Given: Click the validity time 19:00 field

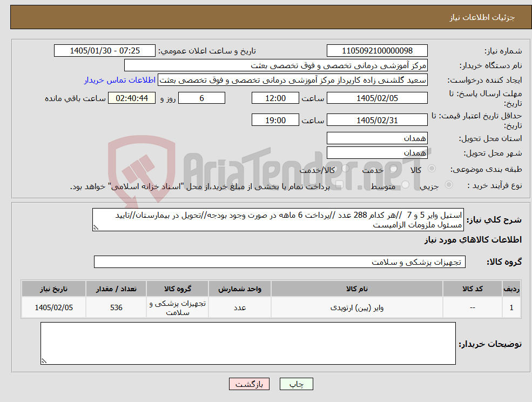Looking at the screenshot, I should click(275, 120).
